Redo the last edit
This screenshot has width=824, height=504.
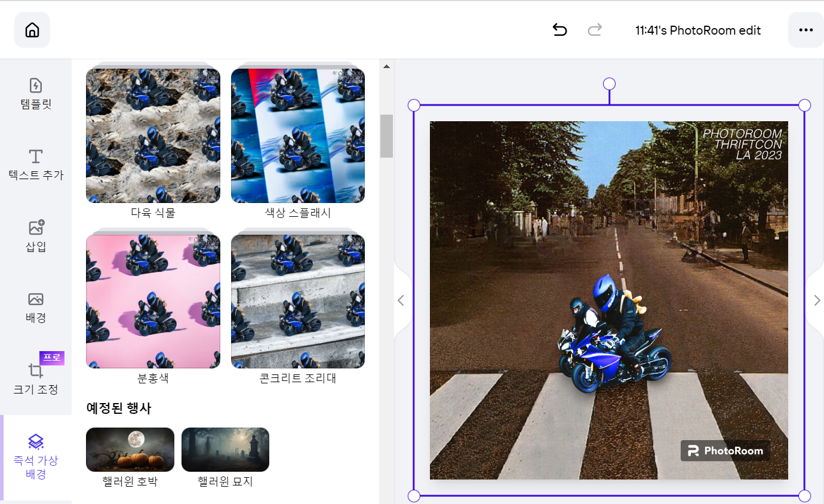point(595,30)
